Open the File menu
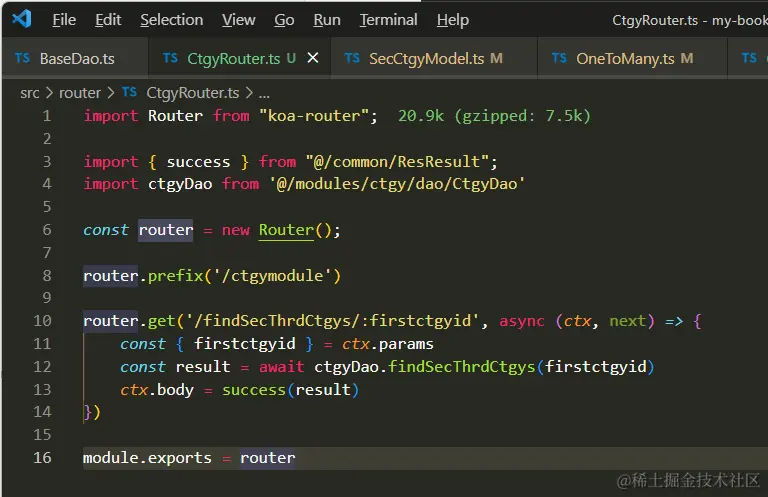Viewport: 768px width, 497px height. coord(64,20)
